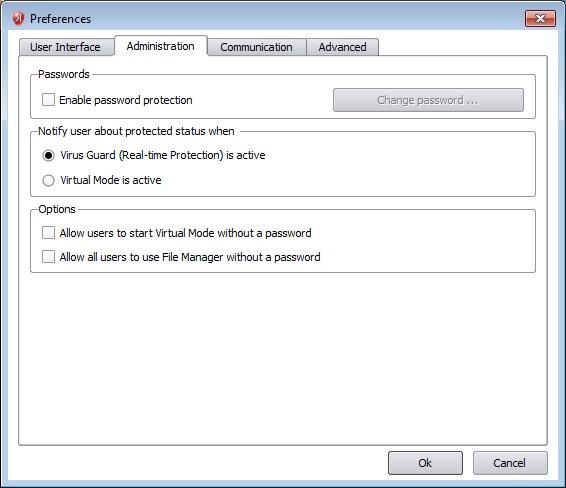Open the Communication tab

point(256,47)
